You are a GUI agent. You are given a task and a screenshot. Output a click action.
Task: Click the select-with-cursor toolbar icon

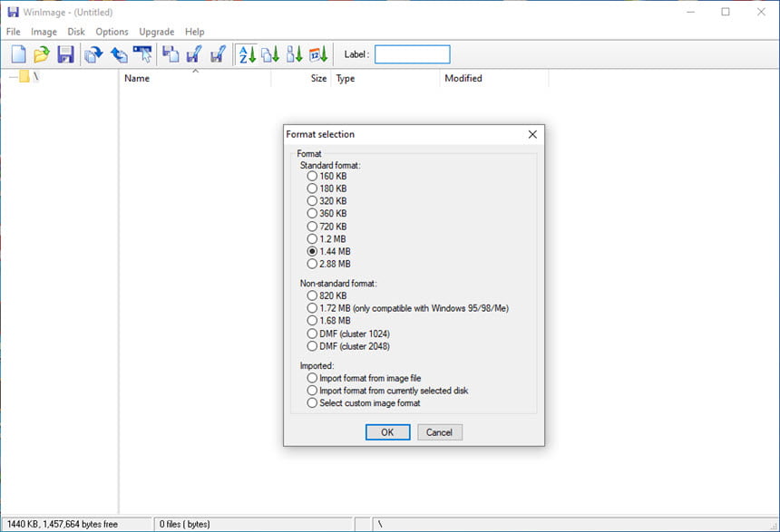point(142,54)
